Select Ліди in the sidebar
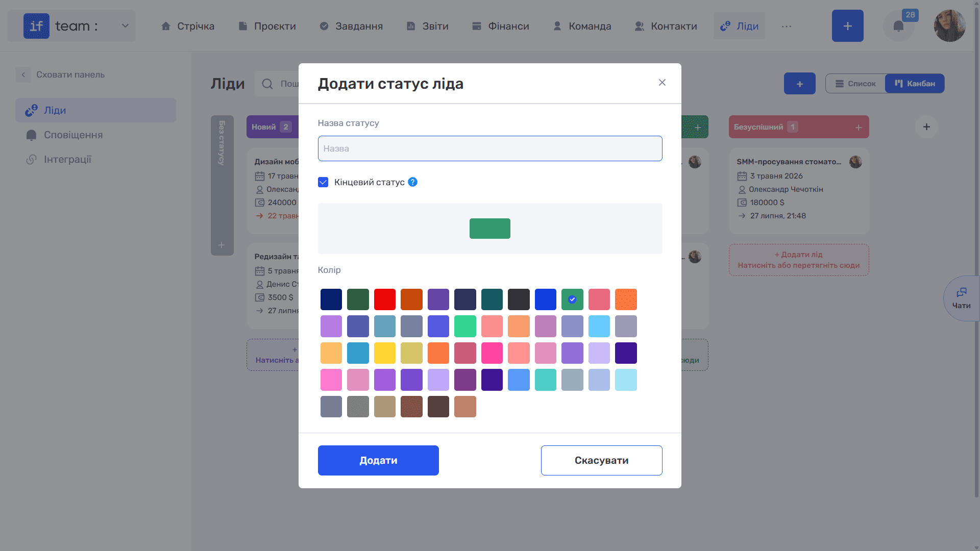 (x=95, y=110)
